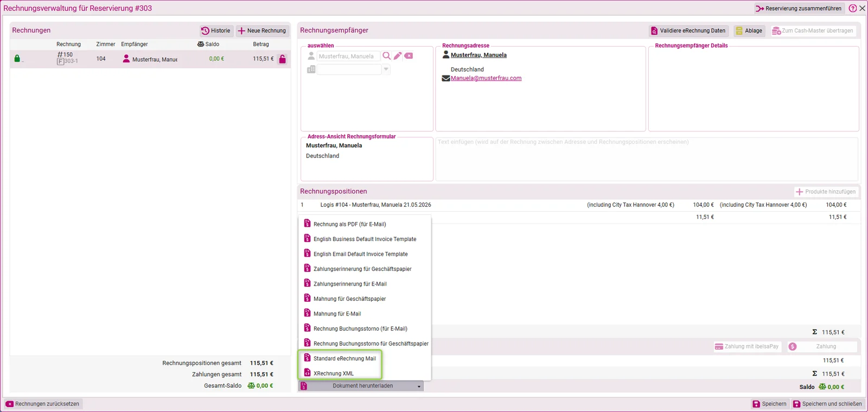
Task: Click the document icon left of Dokument herunterladen
Action: click(x=304, y=386)
